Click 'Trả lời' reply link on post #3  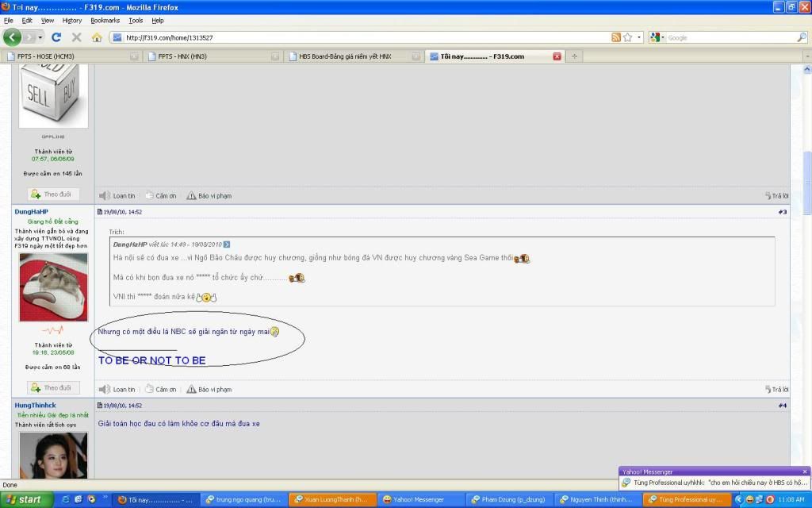pos(776,389)
